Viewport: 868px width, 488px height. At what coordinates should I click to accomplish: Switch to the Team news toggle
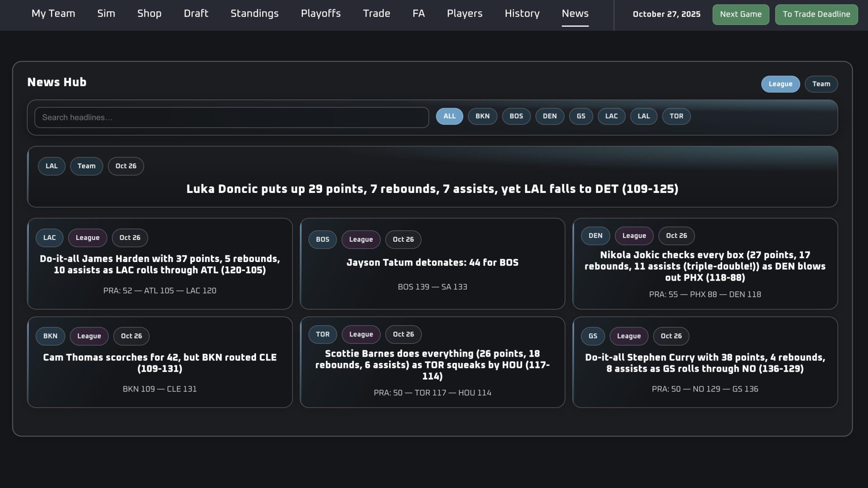(821, 84)
